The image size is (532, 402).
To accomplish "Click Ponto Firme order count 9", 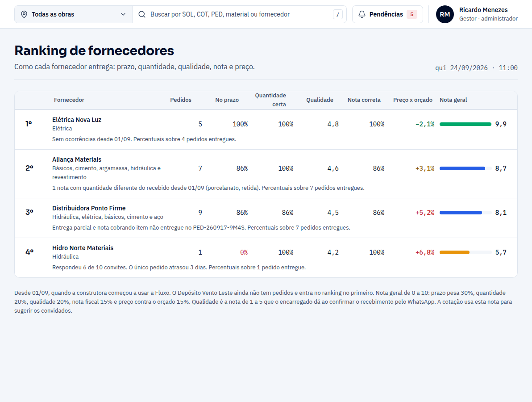I will (x=200, y=213).
